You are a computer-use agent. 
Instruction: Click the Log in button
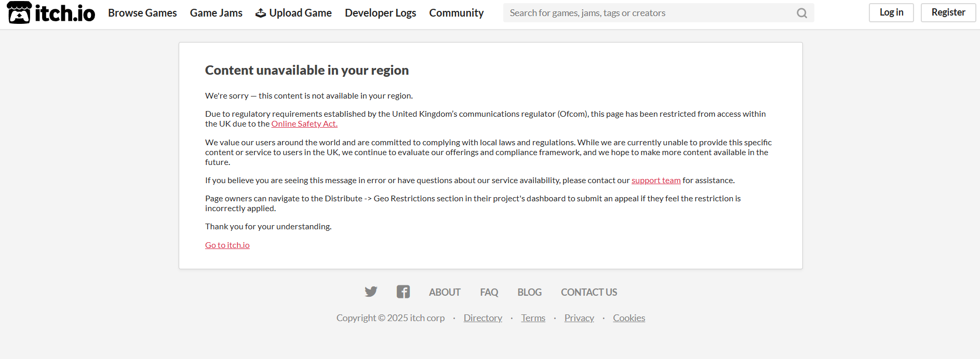[x=891, y=12]
